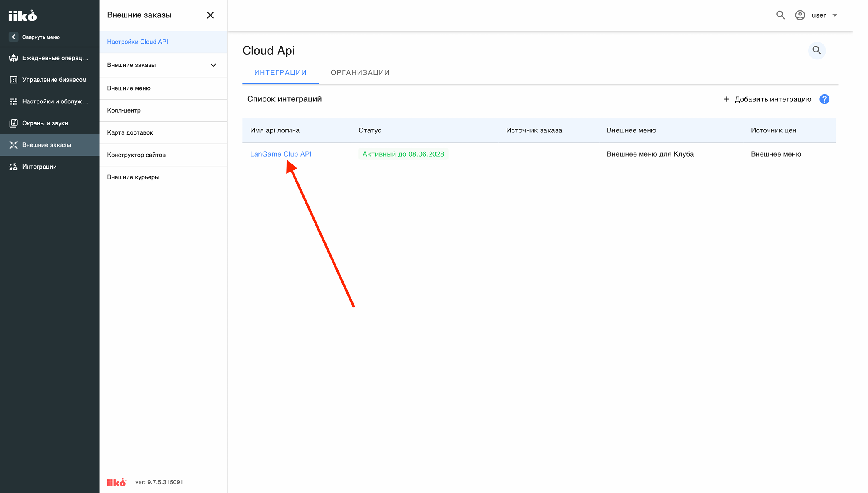Viewport: 868px width, 493px height.
Task: Select the ИНТЕГРАЦИИ tab
Action: click(x=280, y=73)
